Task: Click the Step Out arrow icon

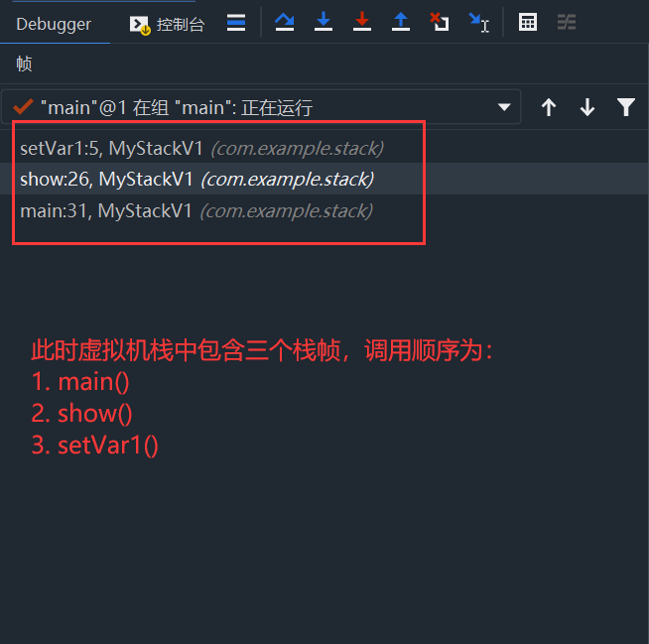Action: coord(401,23)
